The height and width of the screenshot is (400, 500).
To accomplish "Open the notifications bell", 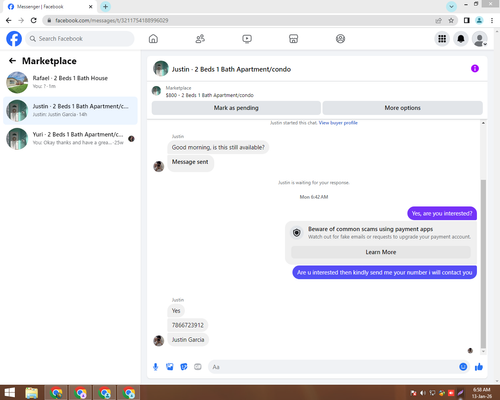I will tap(461, 39).
